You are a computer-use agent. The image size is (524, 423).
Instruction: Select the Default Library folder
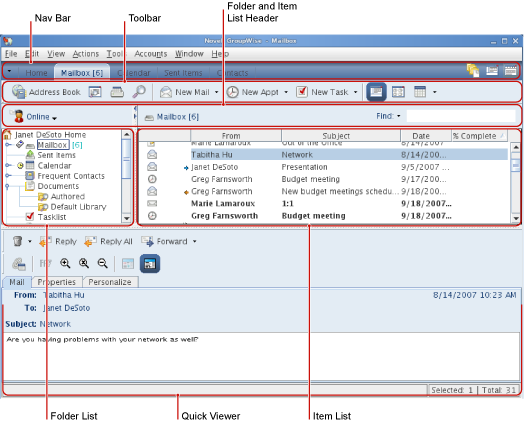[x=79, y=207]
